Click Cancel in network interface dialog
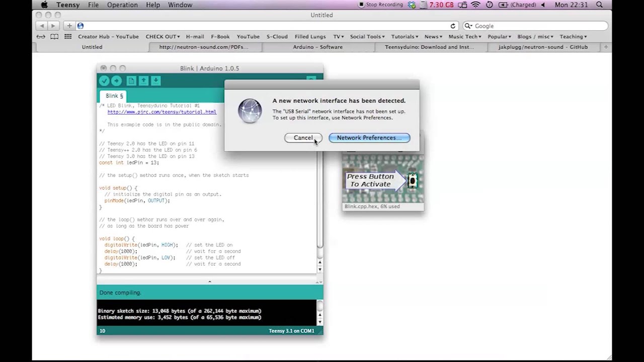644x362 pixels. tap(303, 138)
